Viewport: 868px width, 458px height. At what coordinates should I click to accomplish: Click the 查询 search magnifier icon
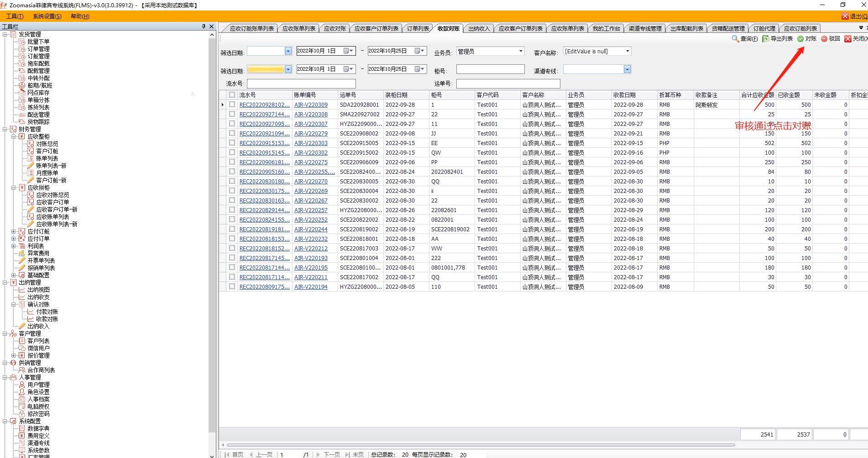pyautogui.click(x=735, y=39)
